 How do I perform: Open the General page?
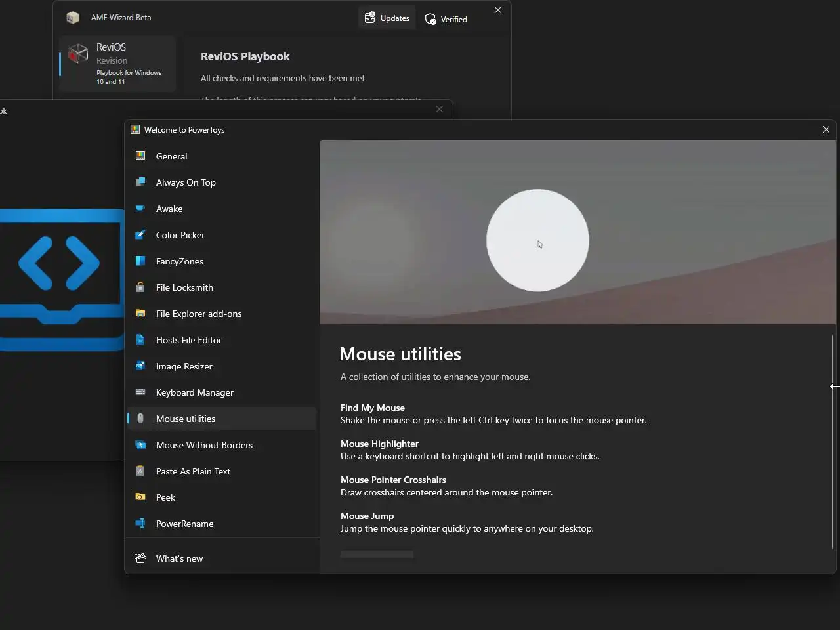pos(222,156)
